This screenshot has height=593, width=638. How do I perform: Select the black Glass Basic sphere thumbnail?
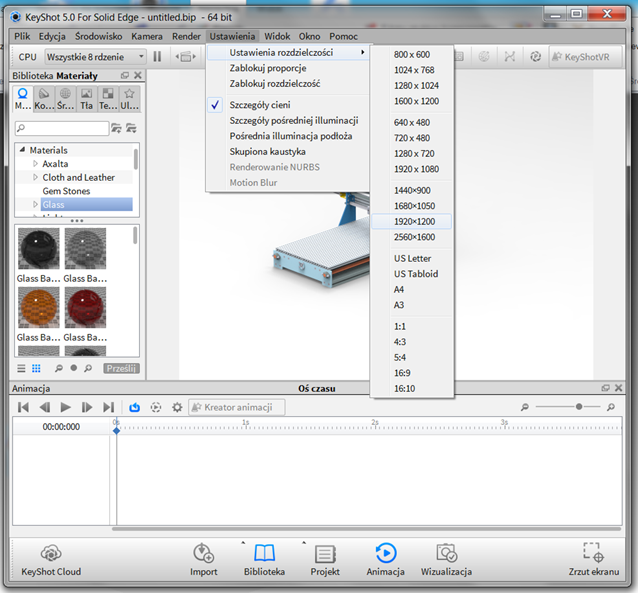coord(39,248)
